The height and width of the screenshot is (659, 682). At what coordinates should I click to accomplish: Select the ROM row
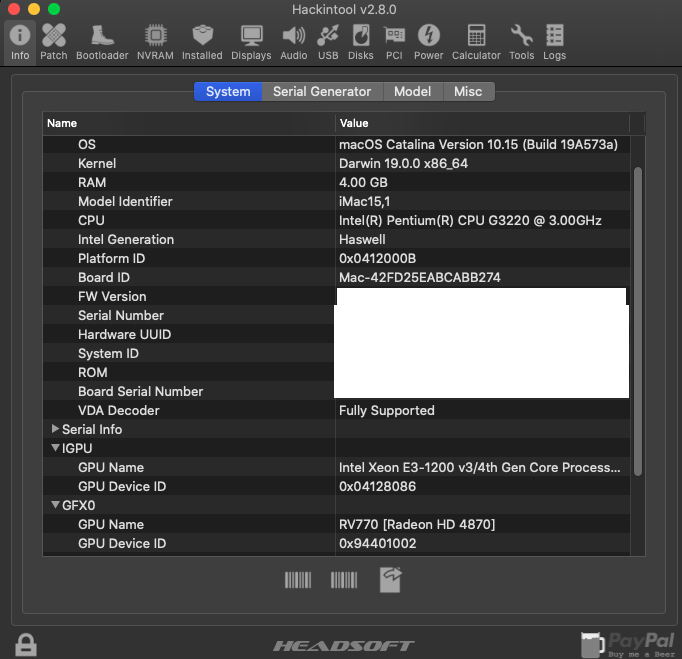tap(336, 372)
